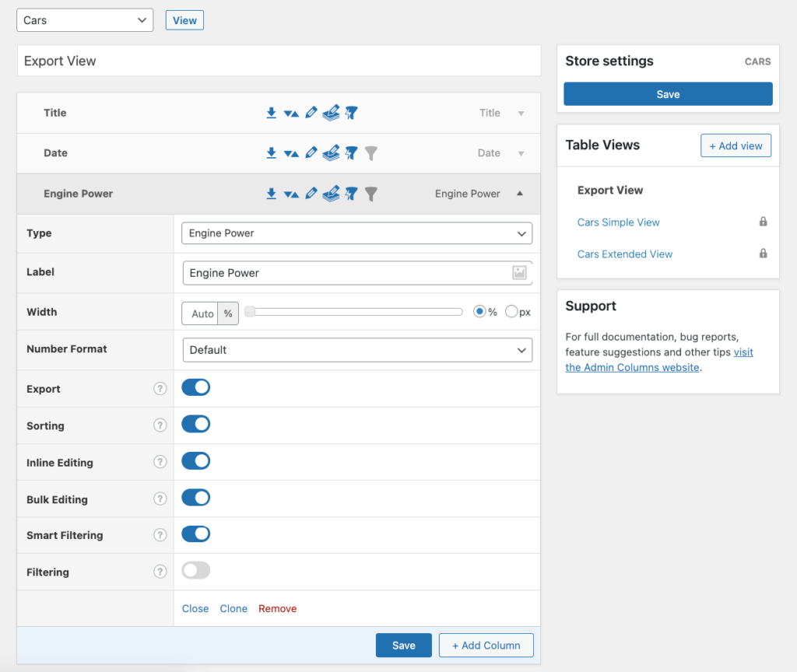Image resolution: width=797 pixels, height=672 pixels.
Task: Click the Sorting icon on the Date row
Action: point(290,153)
